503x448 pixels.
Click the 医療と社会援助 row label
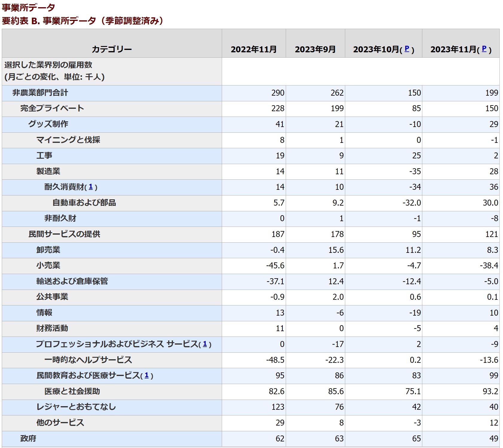72,391
